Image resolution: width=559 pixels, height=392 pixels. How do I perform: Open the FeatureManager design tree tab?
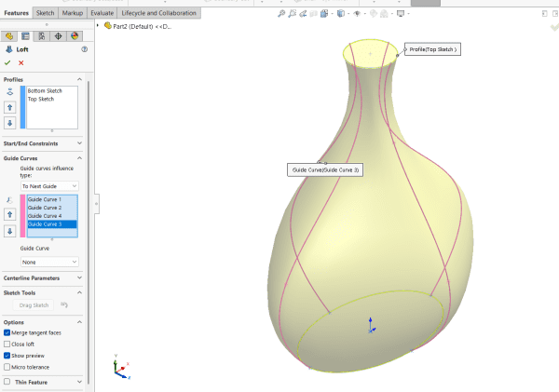9,35
